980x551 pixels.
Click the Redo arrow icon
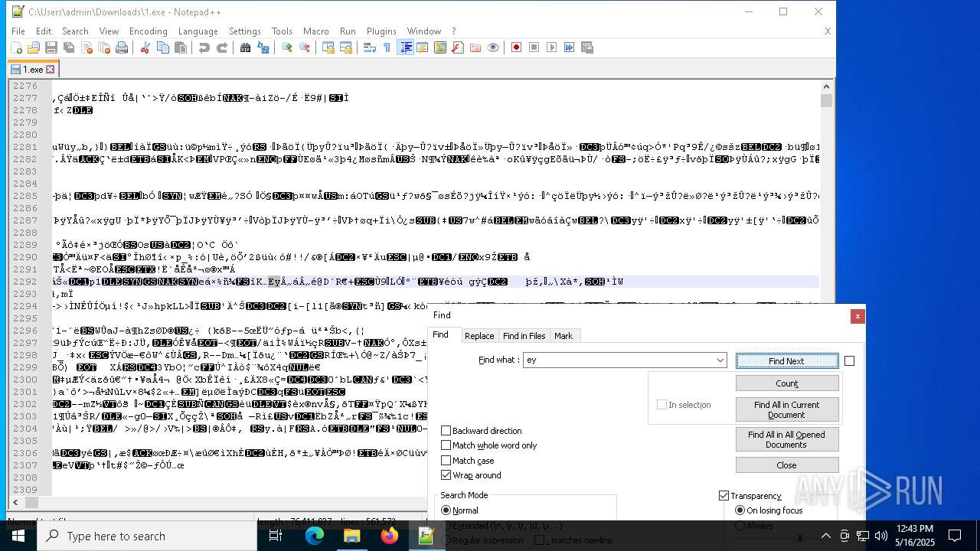tap(222, 47)
